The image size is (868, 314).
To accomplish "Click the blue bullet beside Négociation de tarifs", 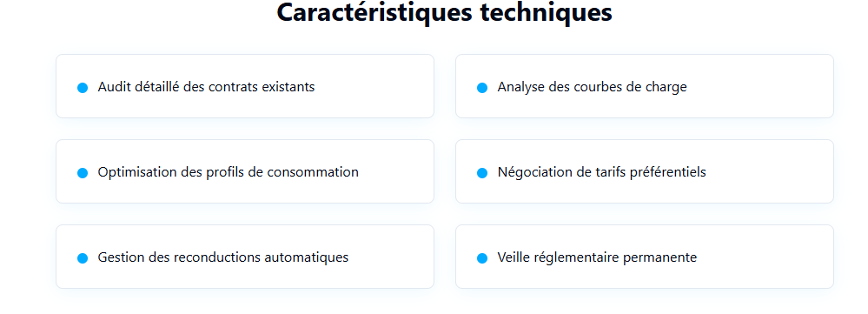I will tap(482, 173).
